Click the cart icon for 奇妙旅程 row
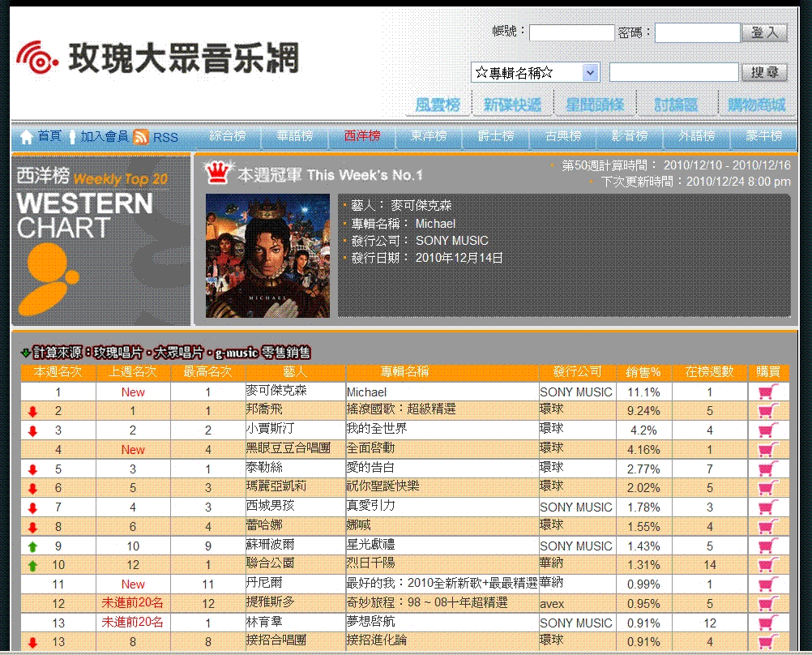This screenshot has height=655, width=812. (768, 603)
